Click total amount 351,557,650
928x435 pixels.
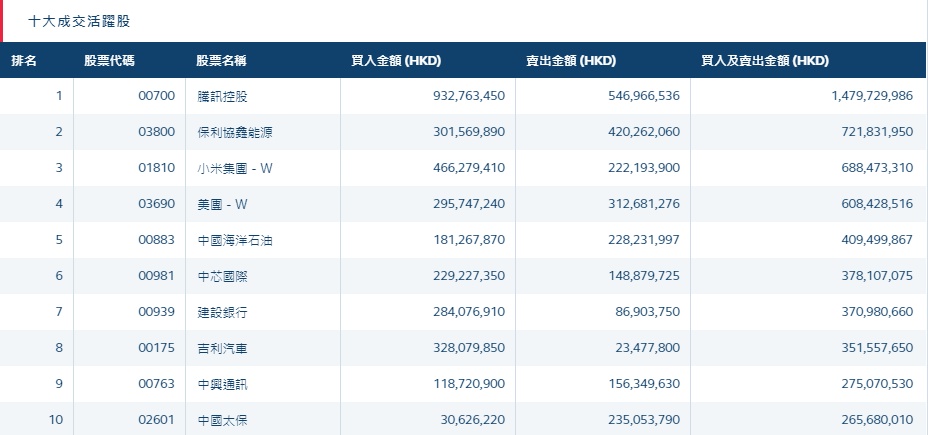[x=877, y=349]
